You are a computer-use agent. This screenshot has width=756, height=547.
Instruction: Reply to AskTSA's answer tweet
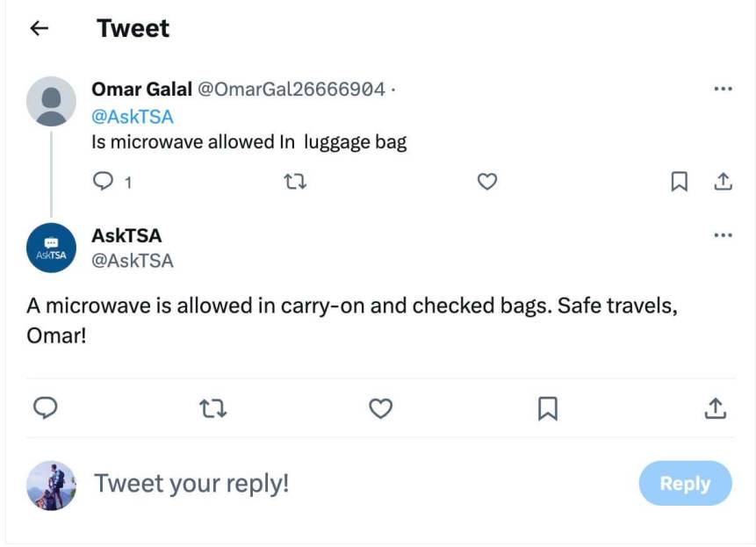pos(46,408)
